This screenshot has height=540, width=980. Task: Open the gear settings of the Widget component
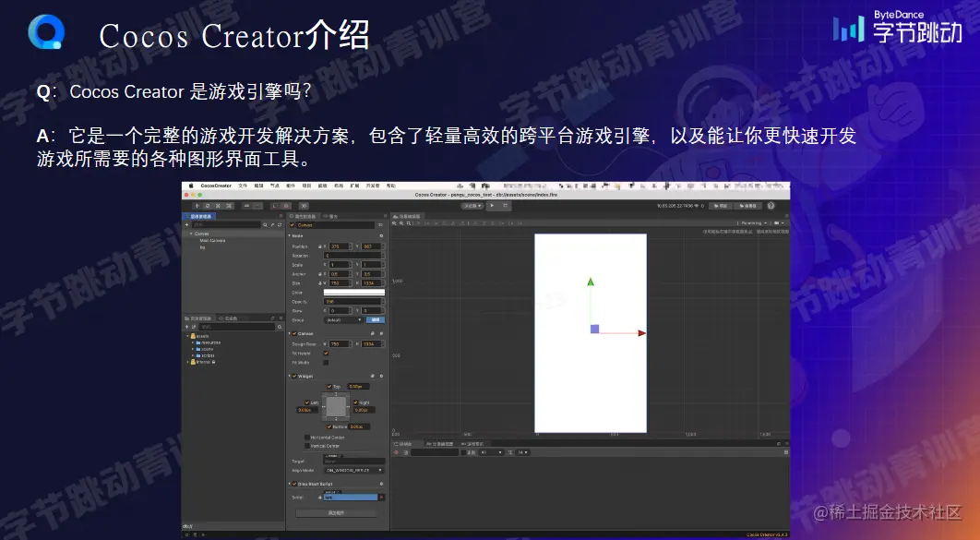[381, 377]
